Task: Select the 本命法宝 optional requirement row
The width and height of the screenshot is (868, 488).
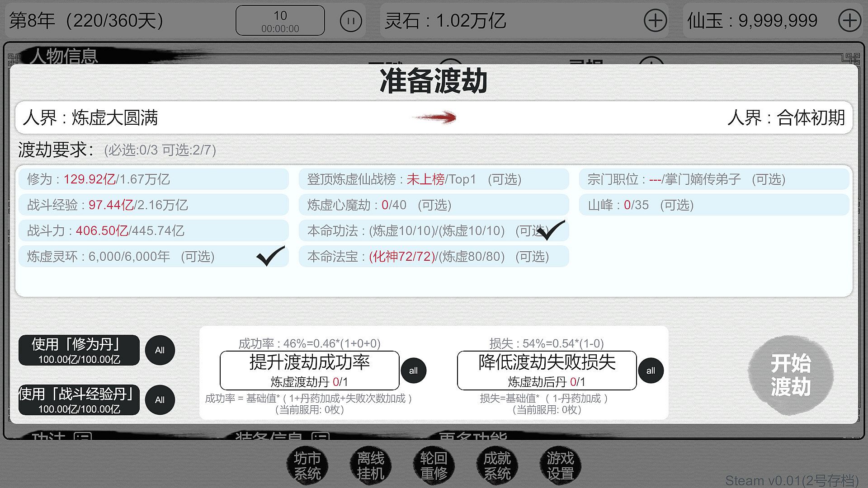Action: coord(433,257)
